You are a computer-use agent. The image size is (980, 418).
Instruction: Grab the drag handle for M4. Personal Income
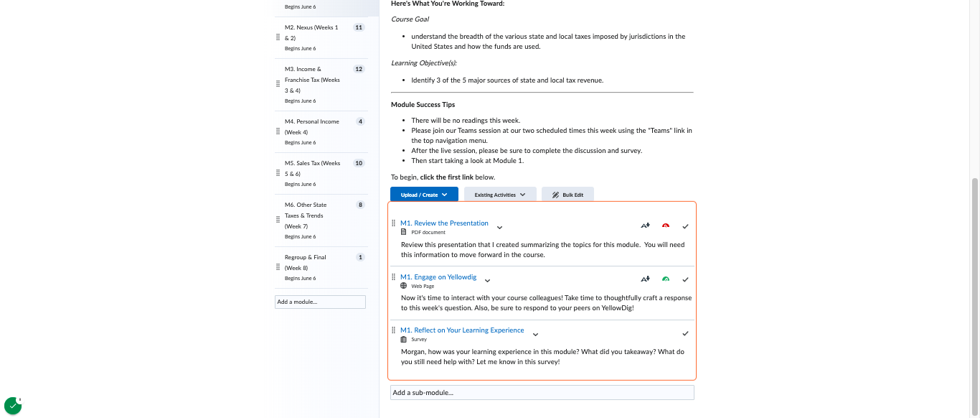tap(278, 131)
